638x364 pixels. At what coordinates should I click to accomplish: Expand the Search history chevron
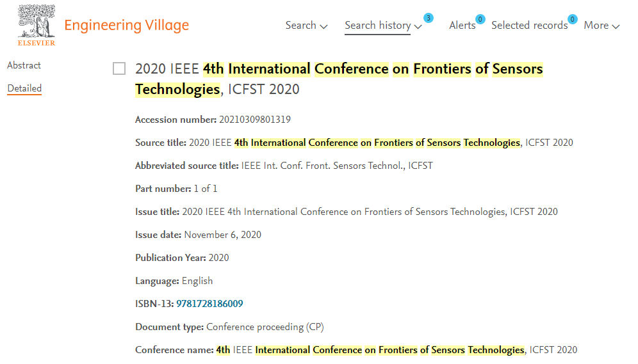pos(418,27)
